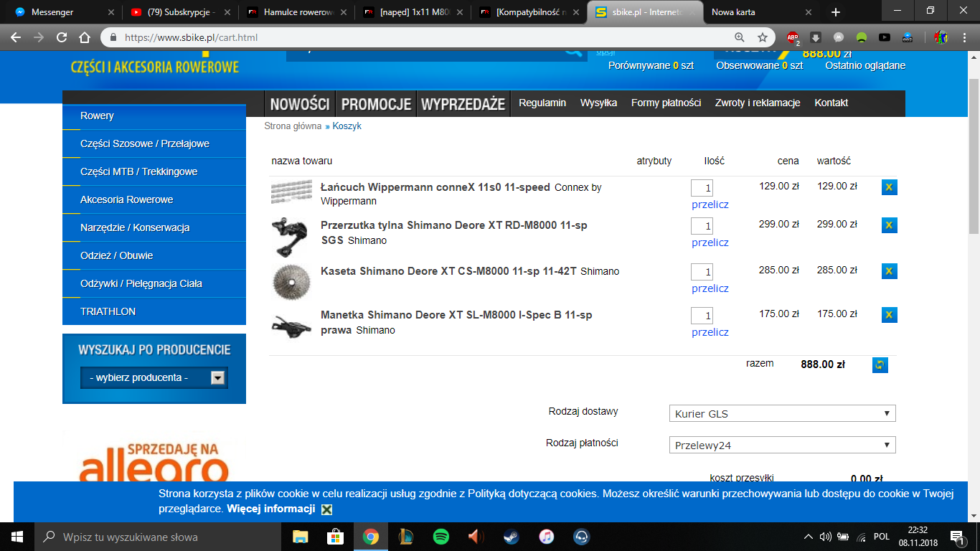
Task: Click the cassette product thumbnail
Action: point(291,281)
